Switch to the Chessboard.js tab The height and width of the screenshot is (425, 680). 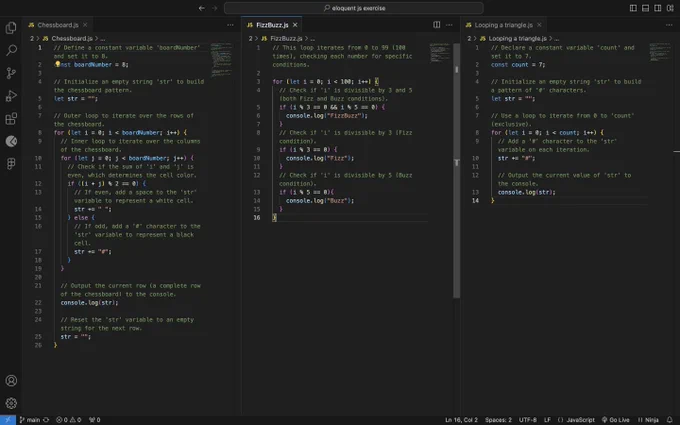tap(58, 25)
